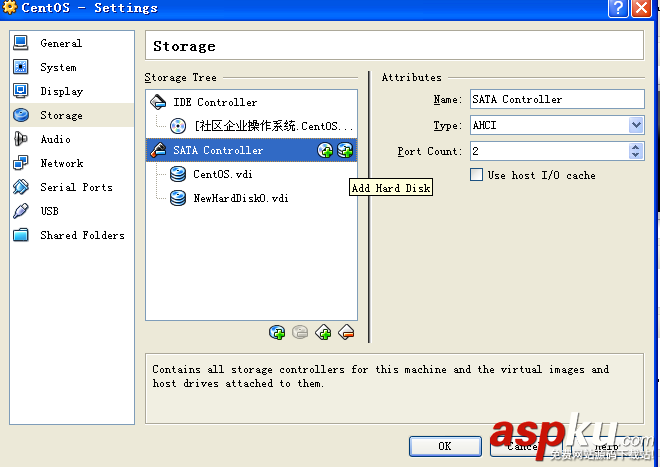Click the General monitor icon
The height and width of the screenshot is (467, 660).
pos(21,43)
